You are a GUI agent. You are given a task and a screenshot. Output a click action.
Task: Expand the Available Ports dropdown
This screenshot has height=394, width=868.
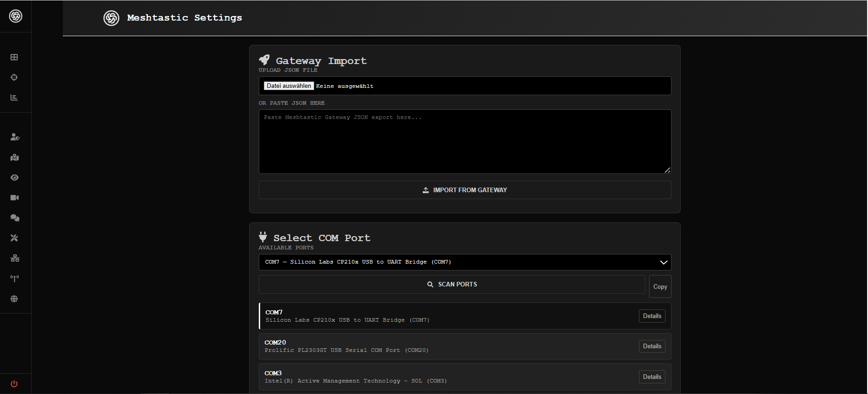pos(464,262)
